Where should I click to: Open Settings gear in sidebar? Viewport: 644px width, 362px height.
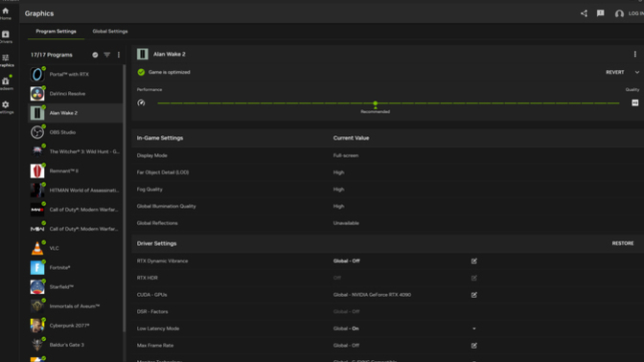click(6, 107)
